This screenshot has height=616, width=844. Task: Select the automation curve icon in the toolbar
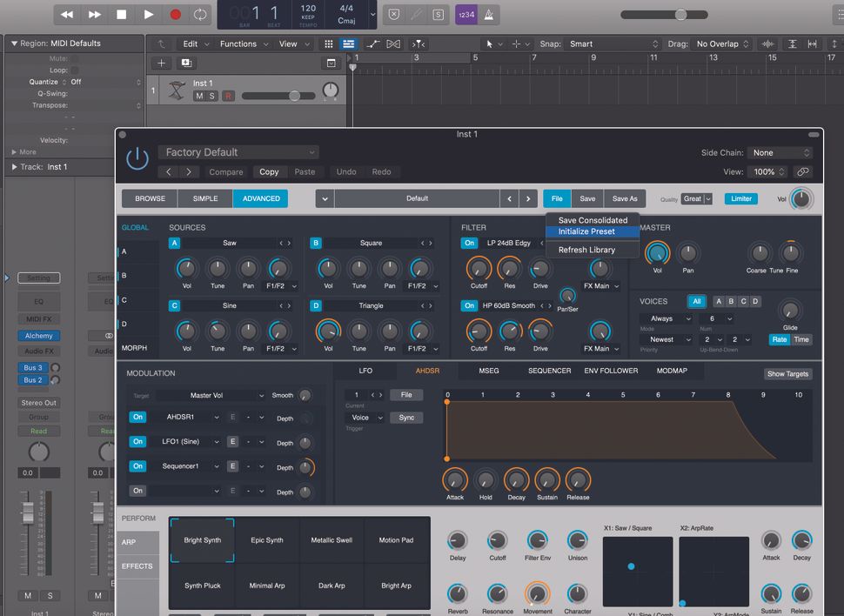[372, 44]
